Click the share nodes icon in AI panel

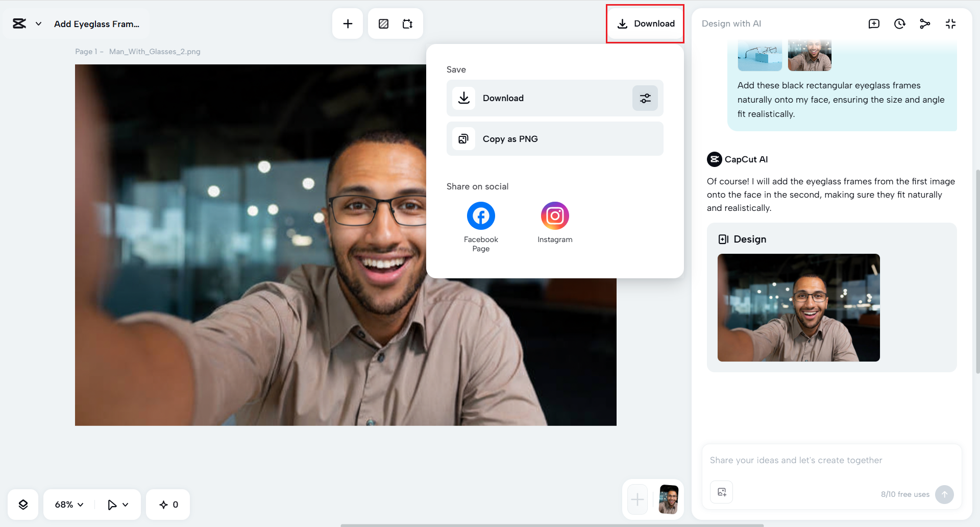(x=925, y=23)
